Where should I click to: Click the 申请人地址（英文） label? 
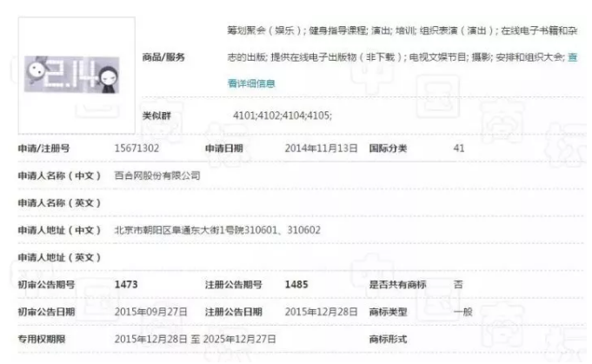tap(60, 257)
